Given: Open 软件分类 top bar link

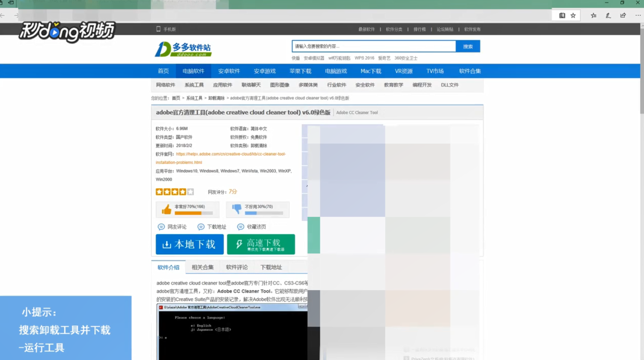Looking at the screenshot, I should pyautogui.click(x=394, y=30).
